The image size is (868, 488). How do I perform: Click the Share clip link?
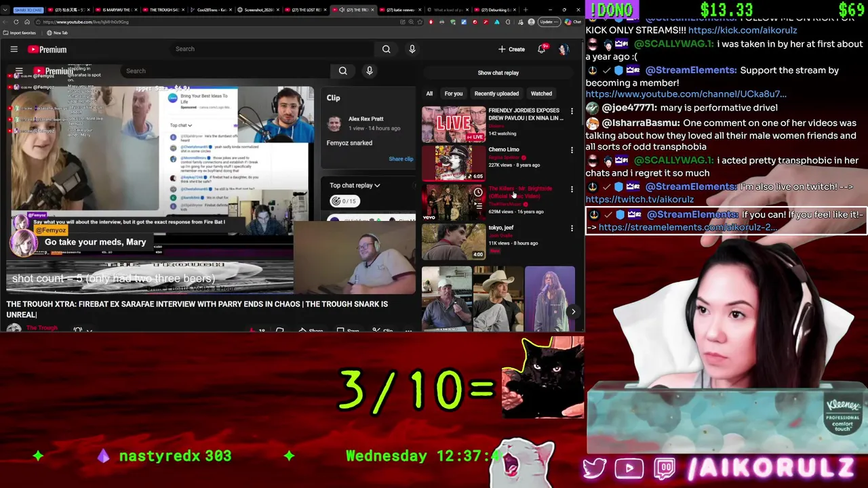(x=401, y=159)
